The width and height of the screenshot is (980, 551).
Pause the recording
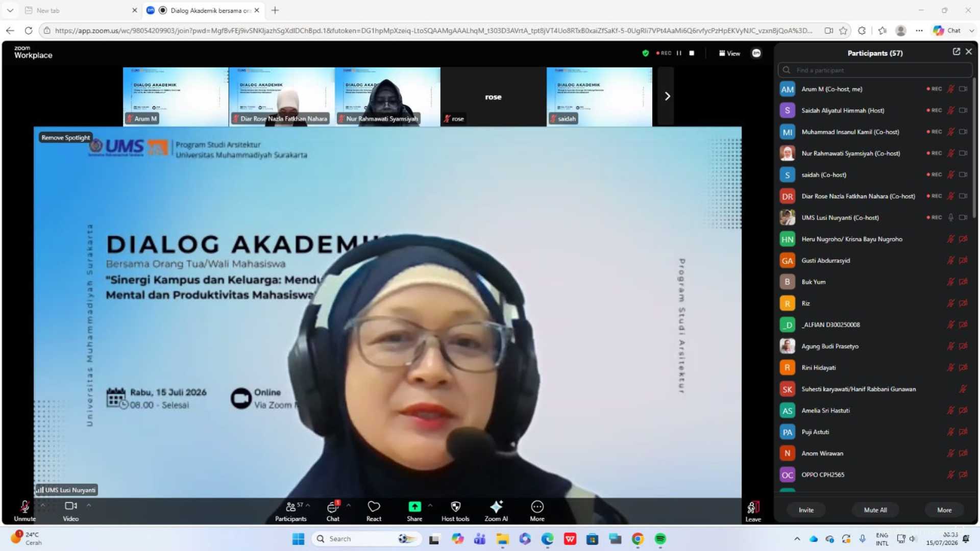pos(679,53)
